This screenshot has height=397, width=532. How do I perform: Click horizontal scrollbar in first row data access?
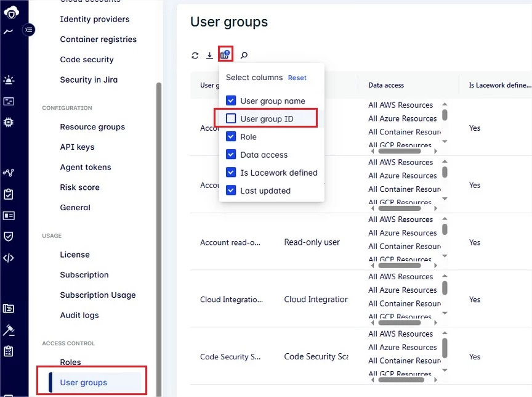click(x=400, y=151)
